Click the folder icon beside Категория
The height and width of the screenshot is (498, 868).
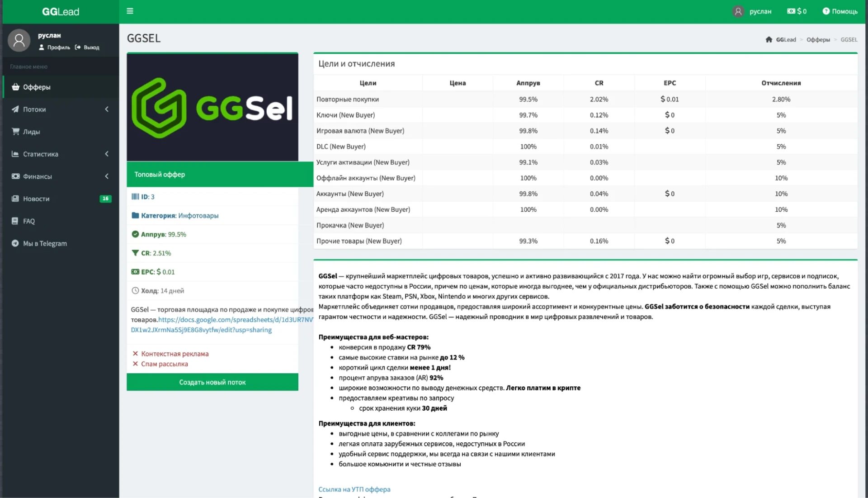coord(135,215)
